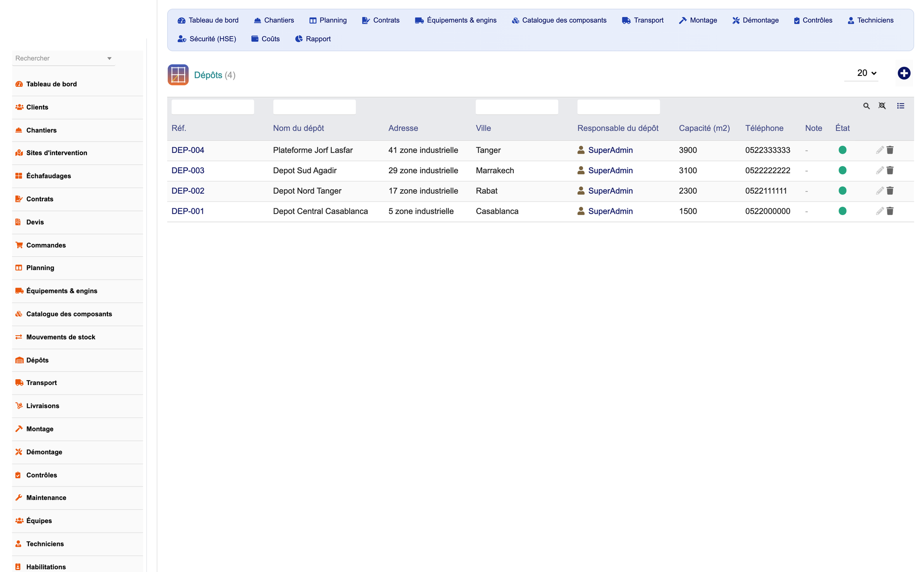Open SuperAdmin link in Depot Central Casablanca row
The width and height of the screenshot is (924, 572).
click(x=610, y=211)
